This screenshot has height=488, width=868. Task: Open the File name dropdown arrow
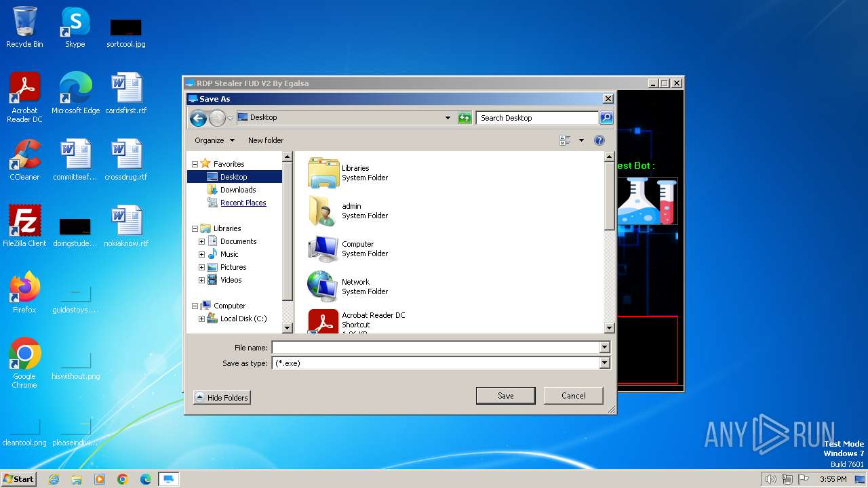pyautogui.click(x=604, y=348)
